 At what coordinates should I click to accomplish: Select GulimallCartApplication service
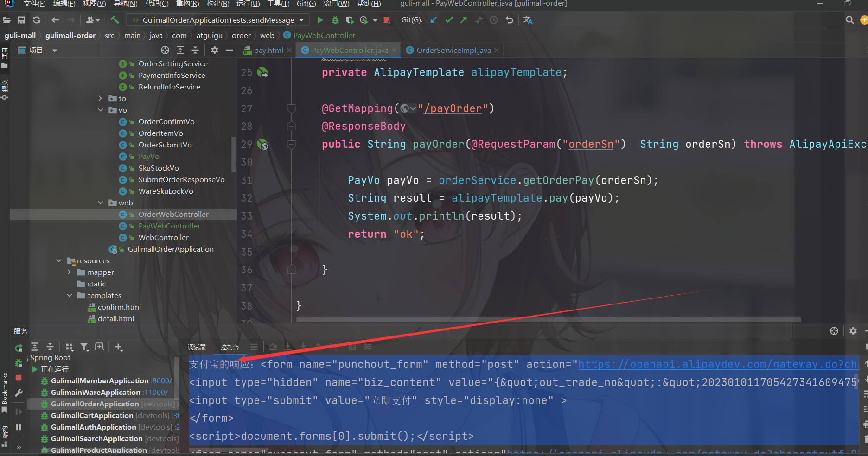click(x=92, y=416)
